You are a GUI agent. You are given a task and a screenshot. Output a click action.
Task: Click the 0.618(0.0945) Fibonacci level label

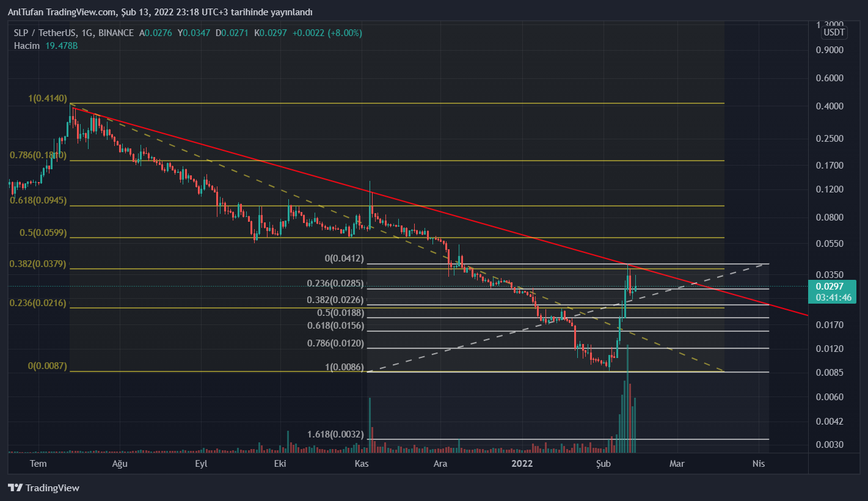click(x=38, y=200)
